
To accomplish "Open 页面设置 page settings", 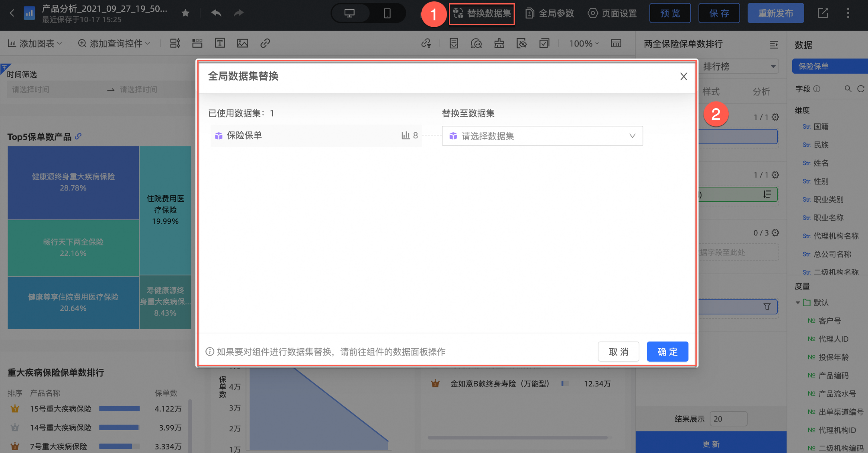I will [612, 14].
